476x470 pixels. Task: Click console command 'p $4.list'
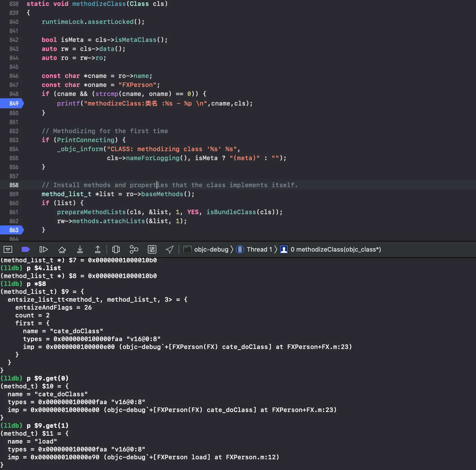click(44, 268)
